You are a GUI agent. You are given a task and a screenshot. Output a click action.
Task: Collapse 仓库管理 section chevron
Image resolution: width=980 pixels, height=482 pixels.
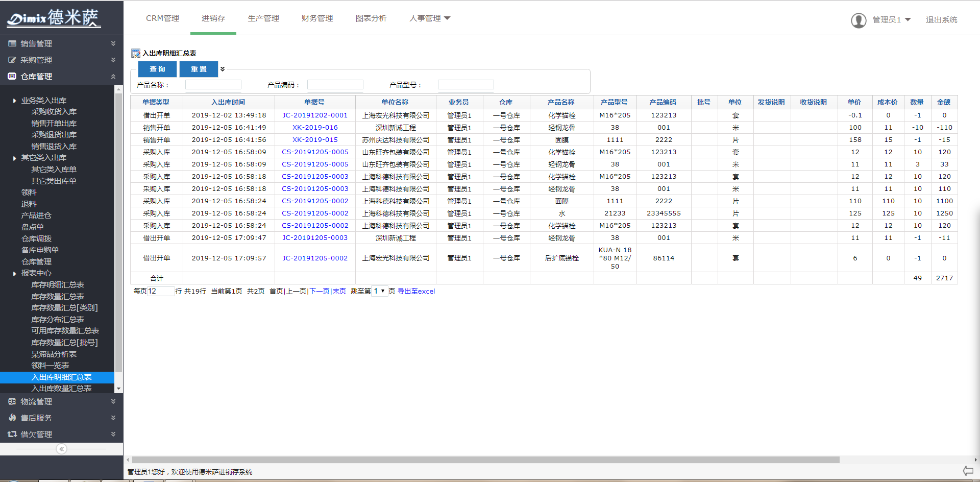(113, 77)
